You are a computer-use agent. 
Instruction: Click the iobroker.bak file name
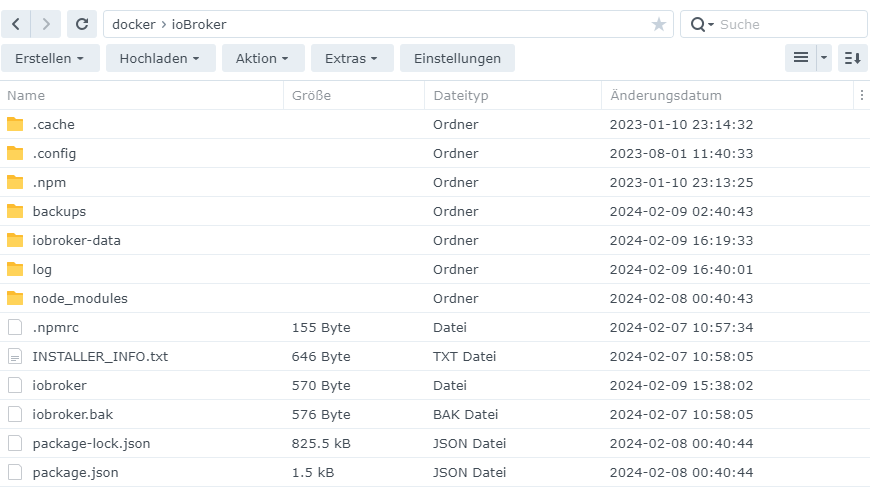pos(72,414)
